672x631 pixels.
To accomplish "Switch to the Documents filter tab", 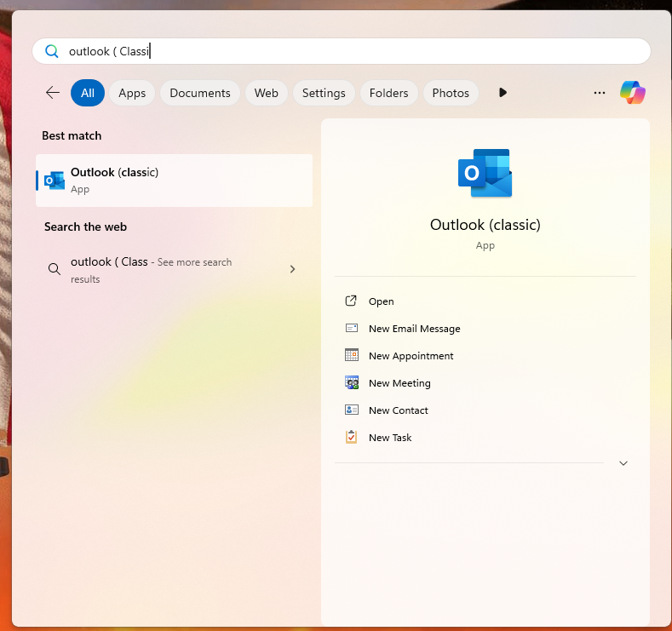I will point(200,93).
